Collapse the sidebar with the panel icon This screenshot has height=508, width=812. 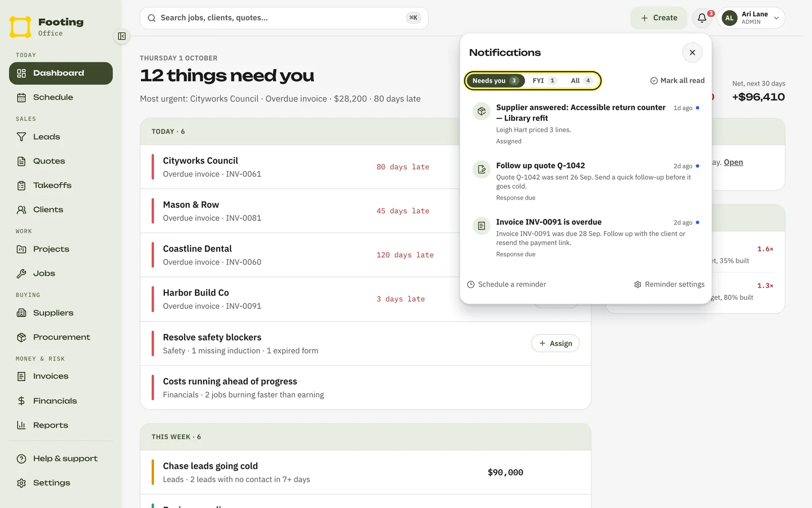tap(122, 36)
